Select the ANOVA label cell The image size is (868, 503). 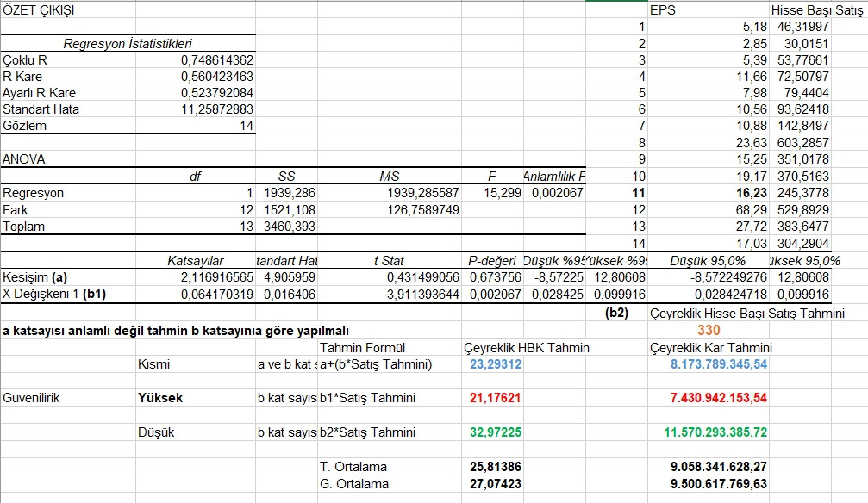[68, 159]
